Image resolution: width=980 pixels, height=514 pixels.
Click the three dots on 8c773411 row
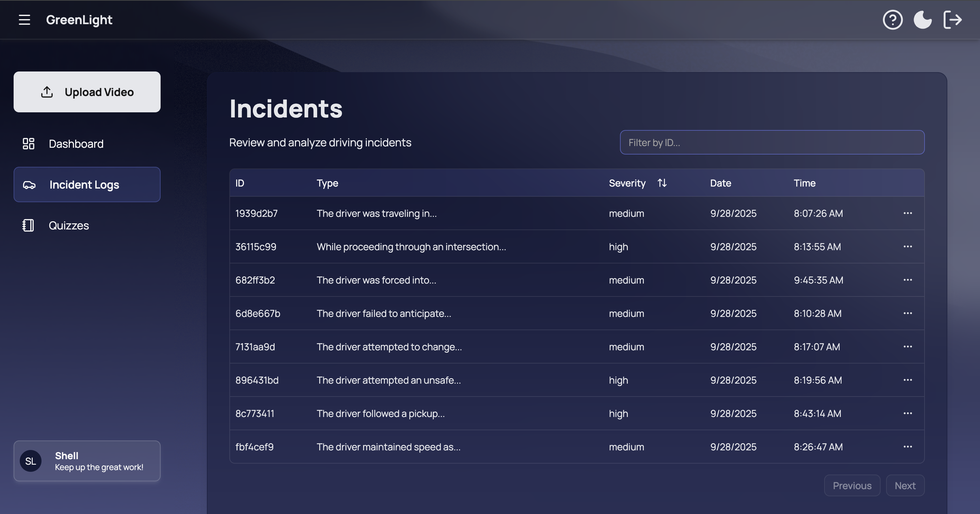tap(908, 414)
